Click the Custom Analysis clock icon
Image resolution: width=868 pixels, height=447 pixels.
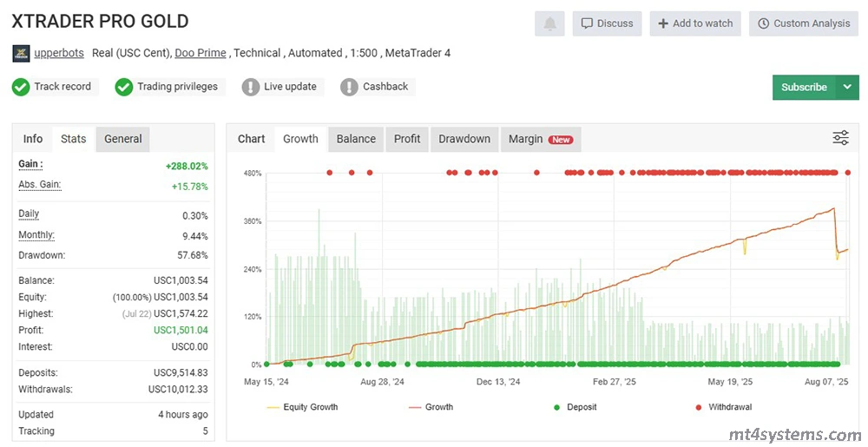click(763, 23)
